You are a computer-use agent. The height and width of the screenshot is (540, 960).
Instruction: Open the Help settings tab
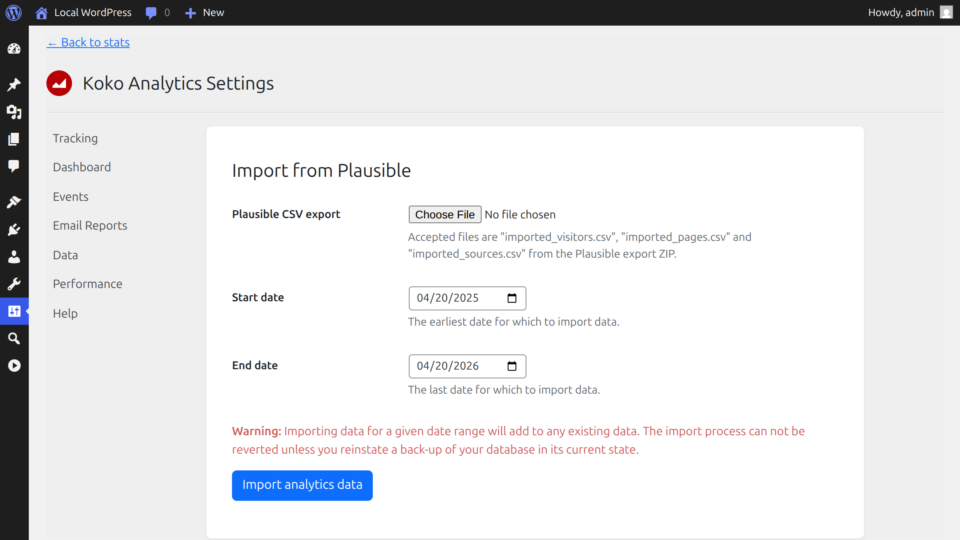(66, 313)
